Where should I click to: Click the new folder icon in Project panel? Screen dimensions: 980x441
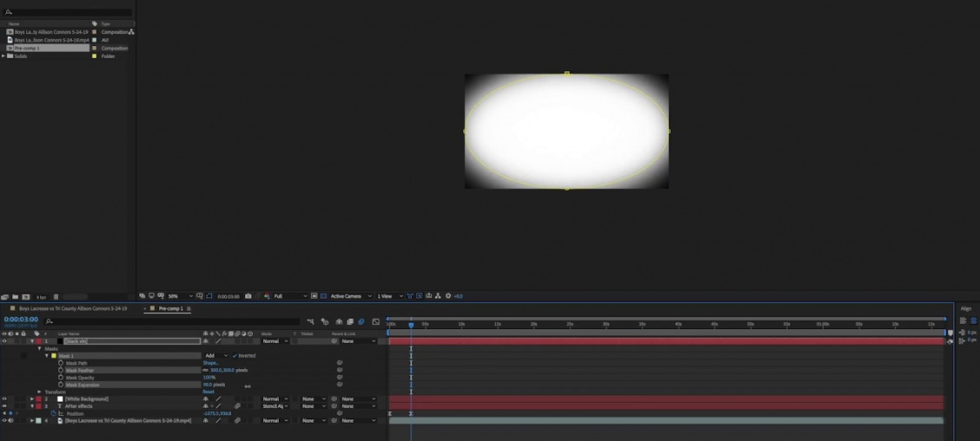(15, 296)
